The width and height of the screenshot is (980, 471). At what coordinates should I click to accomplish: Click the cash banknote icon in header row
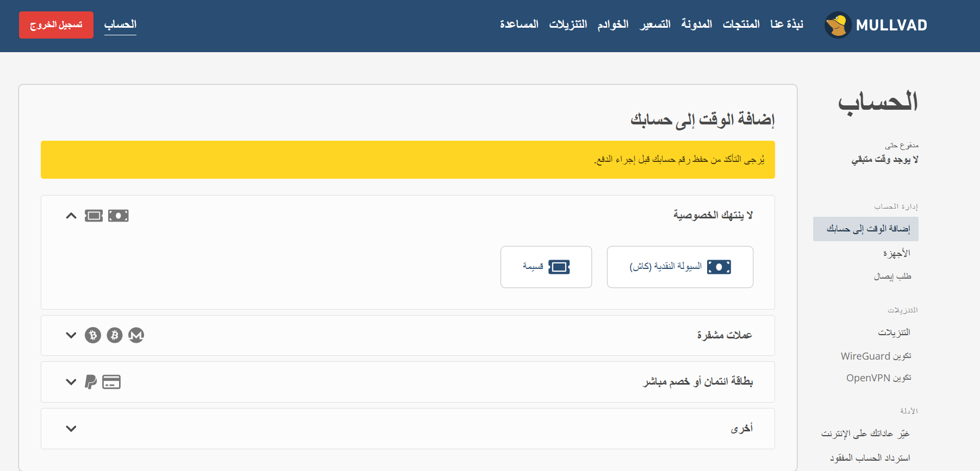[x=118, y=216]
